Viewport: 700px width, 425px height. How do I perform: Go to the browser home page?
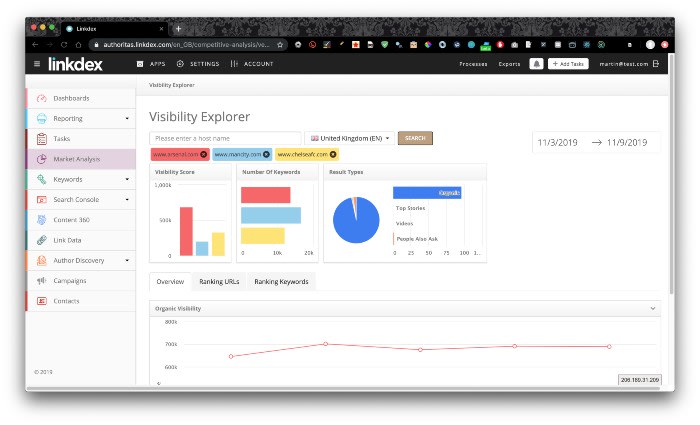(x=79, y=45)
